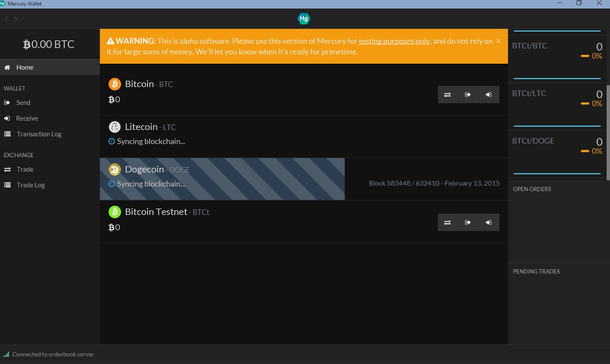This screenshot has width=610, height=364.
Task: Select Trade under Exchange
Action: point(25,169)
